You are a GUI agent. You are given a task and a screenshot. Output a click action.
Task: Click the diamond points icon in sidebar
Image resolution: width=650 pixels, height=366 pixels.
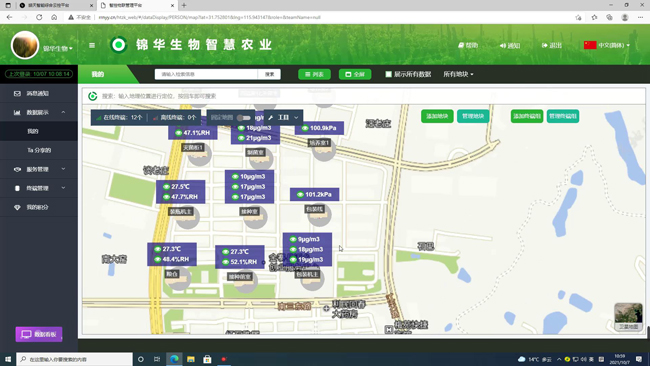(x=17, y=207)
